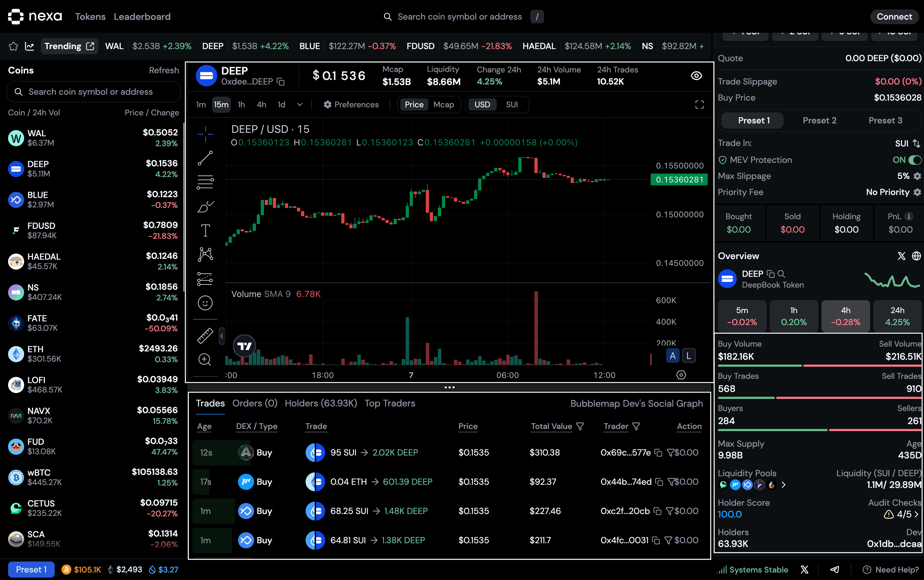
Task: Switch to the Holders (63.93K) tab
Action: tap(321, 403)
